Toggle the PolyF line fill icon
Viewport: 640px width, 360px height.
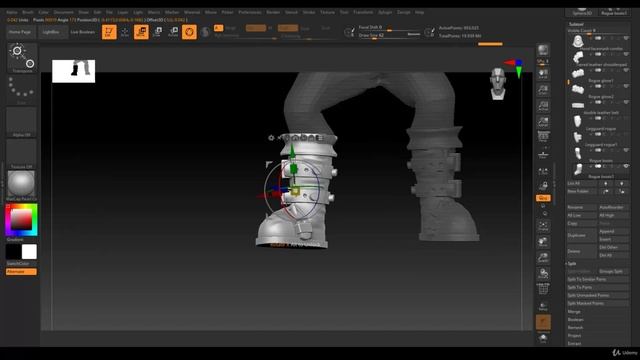pos(543,289)
